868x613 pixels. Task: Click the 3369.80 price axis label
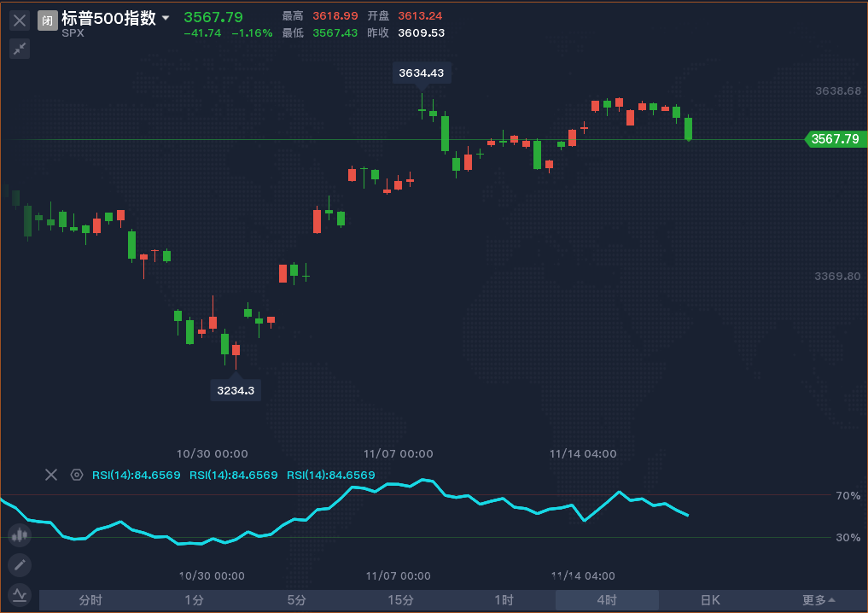(837, 276)
